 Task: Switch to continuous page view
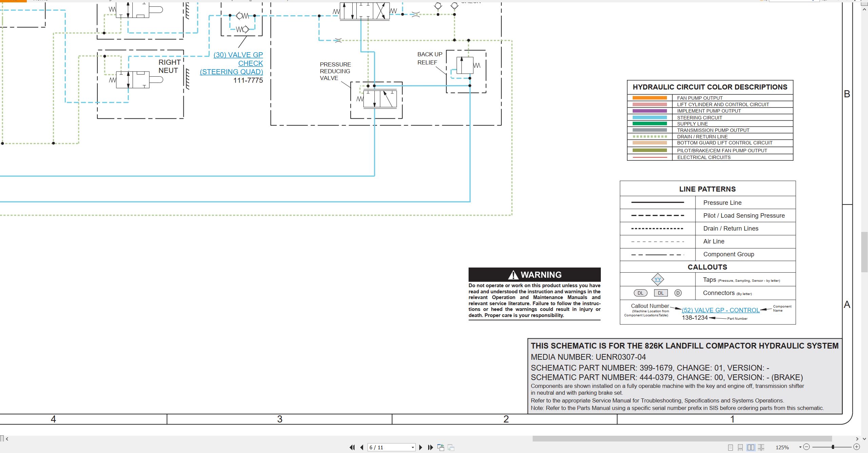point(741,447)
